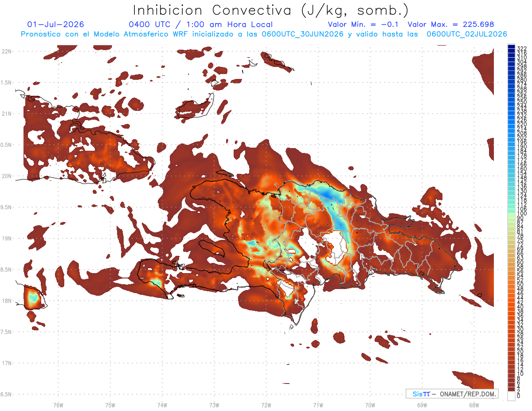This screenshot has width=532, height=411.
Task: Click the '322' color bar value
Action: 522,48
